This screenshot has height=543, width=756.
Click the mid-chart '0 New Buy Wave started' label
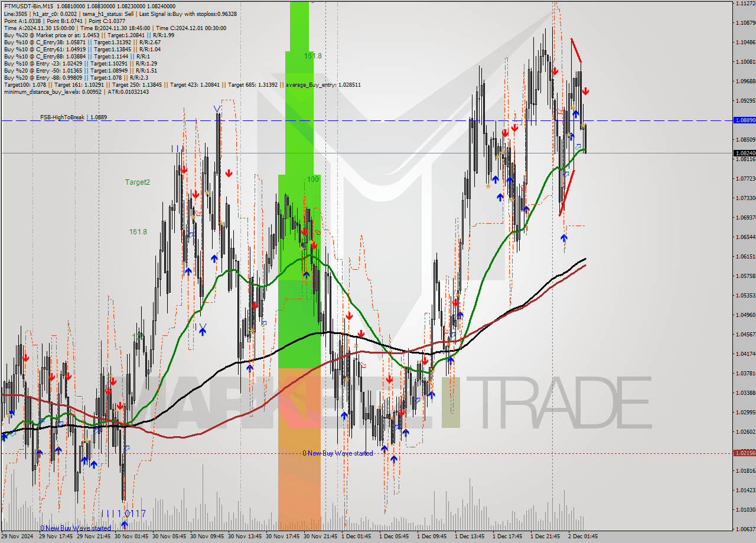[x=338, y=453]
